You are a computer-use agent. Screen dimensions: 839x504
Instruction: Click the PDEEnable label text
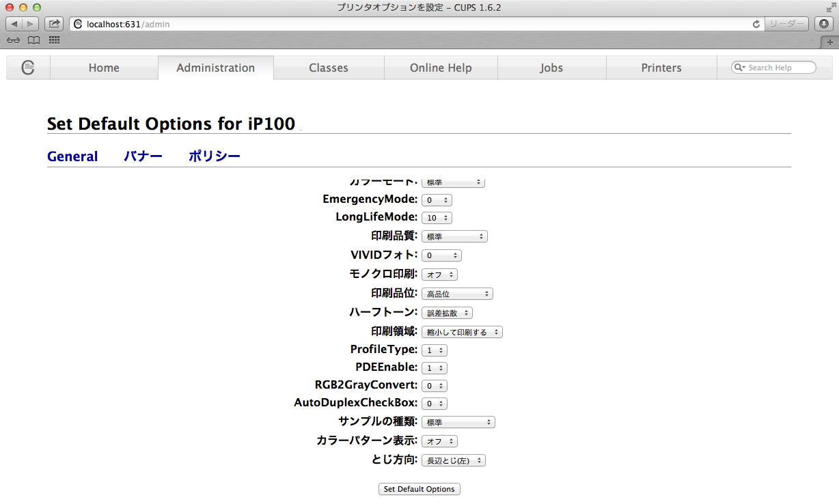pyautogui.click(x=387, y=367)
